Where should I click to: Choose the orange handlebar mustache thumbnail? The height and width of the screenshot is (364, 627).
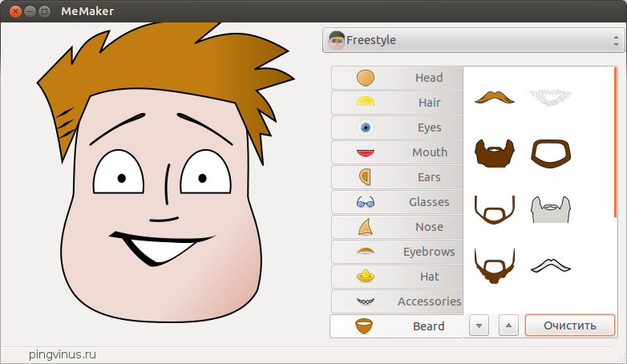[495, 97]
